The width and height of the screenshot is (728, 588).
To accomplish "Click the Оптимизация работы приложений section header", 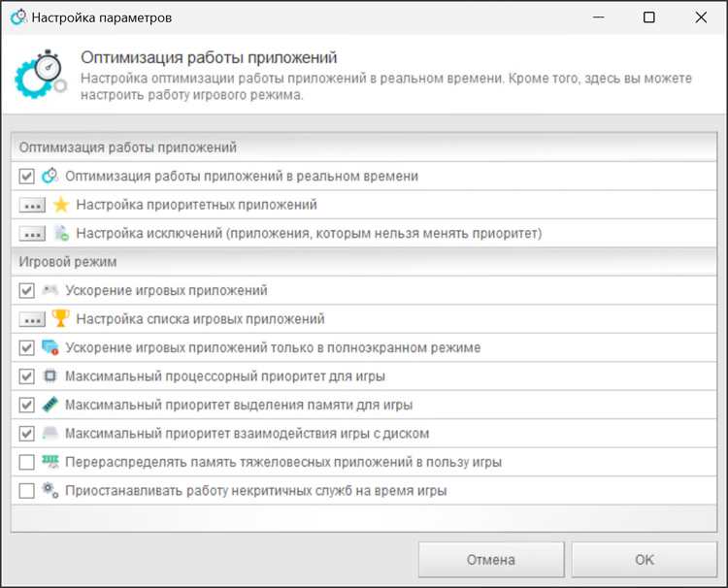I will coord(128,147).
